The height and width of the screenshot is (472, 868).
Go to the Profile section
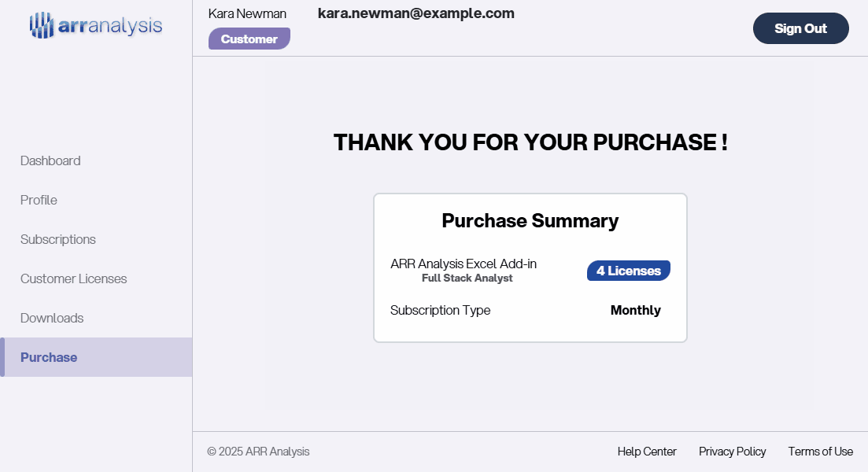39,200
